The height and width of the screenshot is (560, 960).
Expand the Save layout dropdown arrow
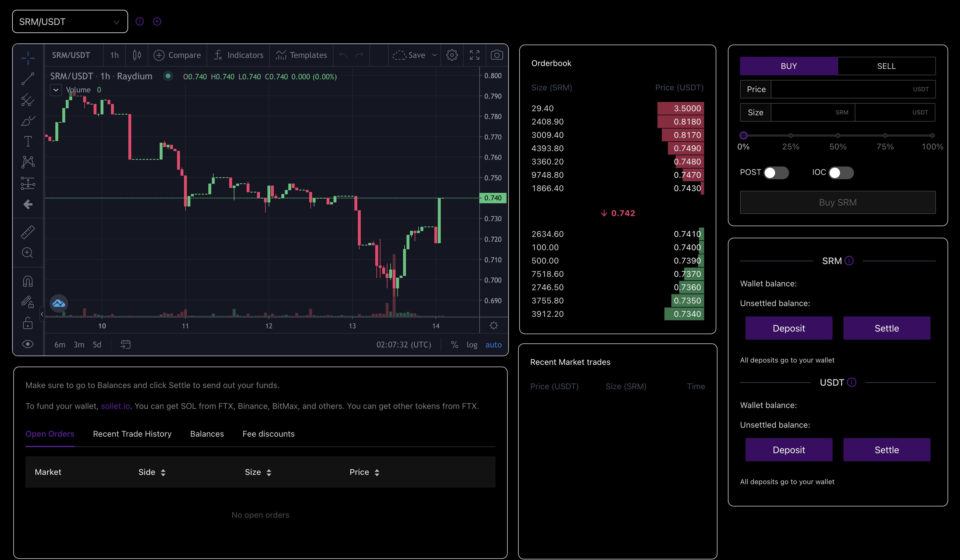click(x=434, y=55)
